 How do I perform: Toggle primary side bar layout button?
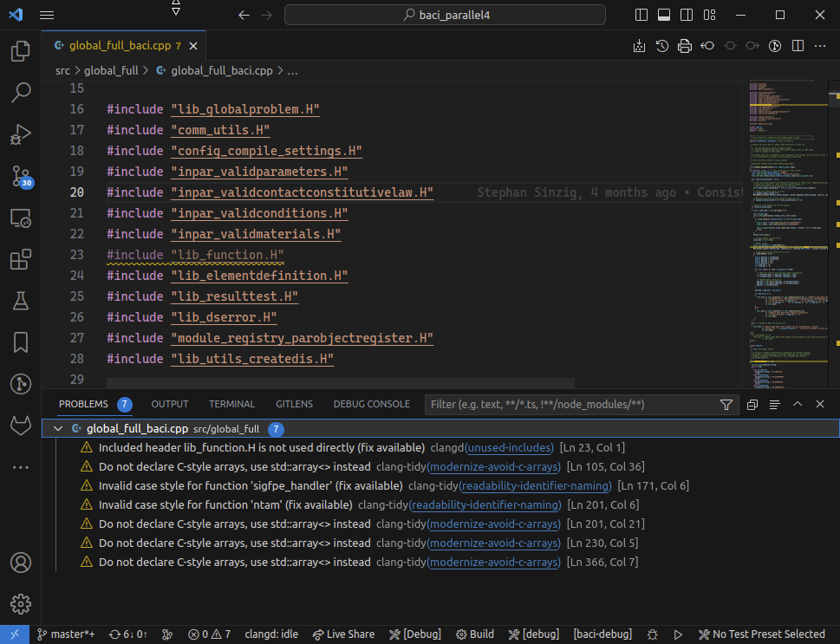click(x=641, y=15)
